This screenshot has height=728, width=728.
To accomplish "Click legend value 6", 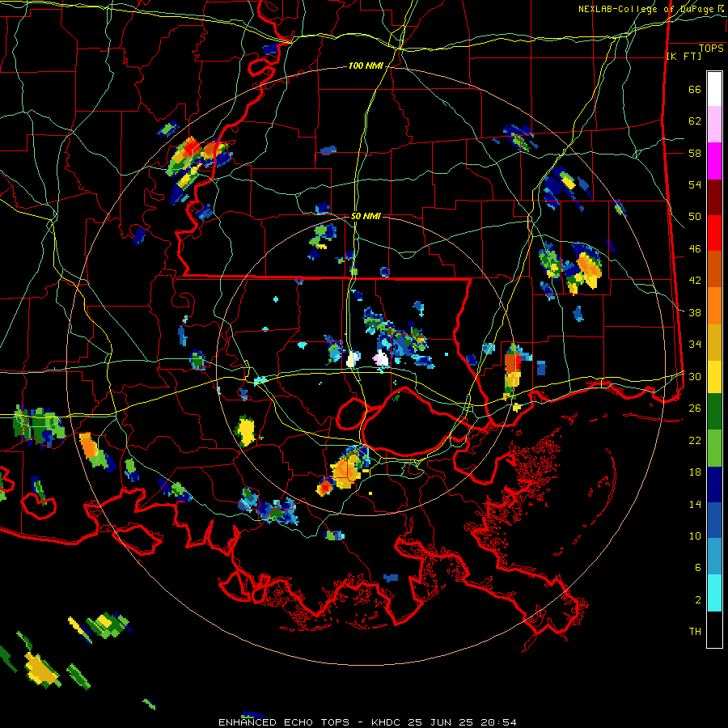I will click(x=698, y=568).
